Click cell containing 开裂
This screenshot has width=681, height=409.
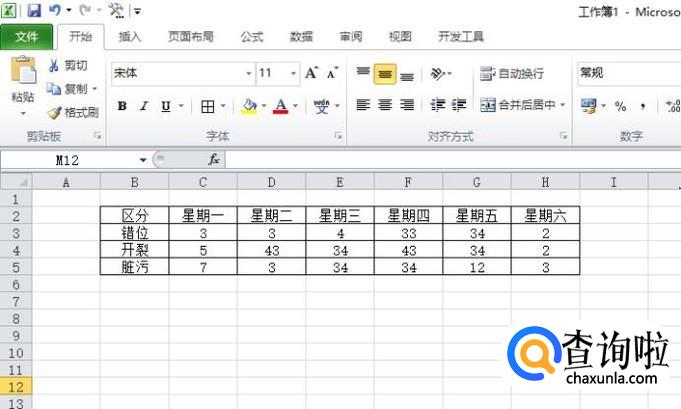coord(135,250)
